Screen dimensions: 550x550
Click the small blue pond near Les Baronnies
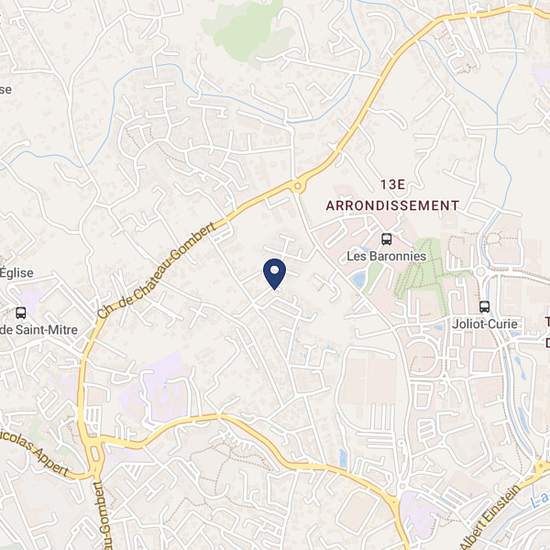(358, 280)
